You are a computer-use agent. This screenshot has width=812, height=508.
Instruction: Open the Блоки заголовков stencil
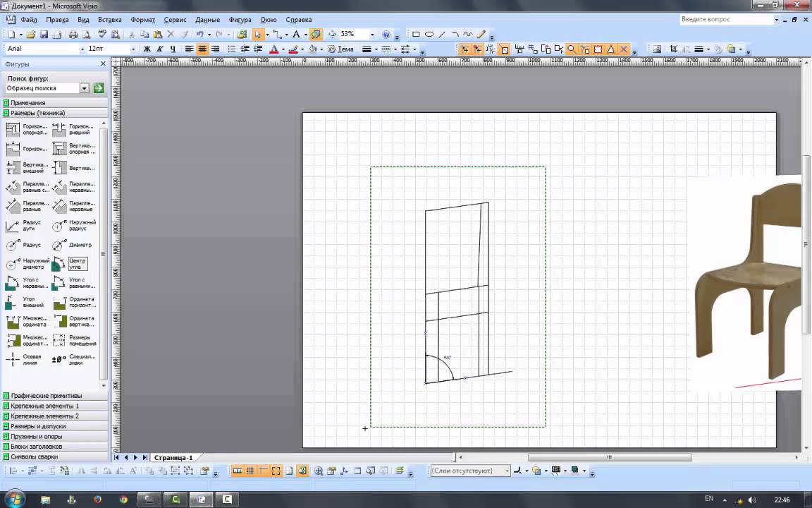pyautogui.click(x=55, y=447)
